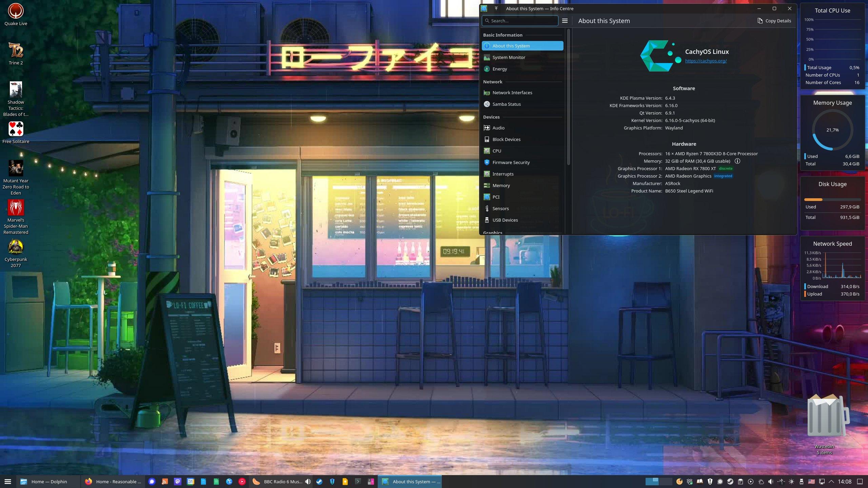Switch to the BBC Radio 6 Music task
The image size is (868, 488).
(x=280, y=482)
